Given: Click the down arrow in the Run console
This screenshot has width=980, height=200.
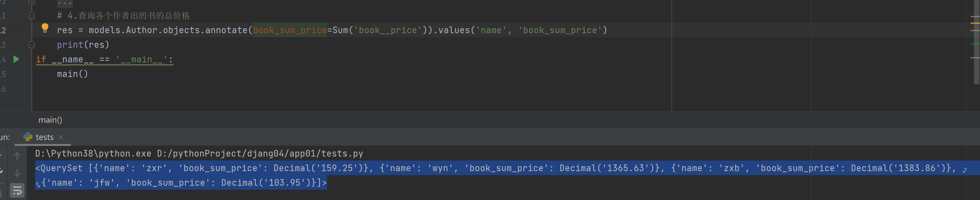Looking at the screenshot, I should [x=17, y=173].
